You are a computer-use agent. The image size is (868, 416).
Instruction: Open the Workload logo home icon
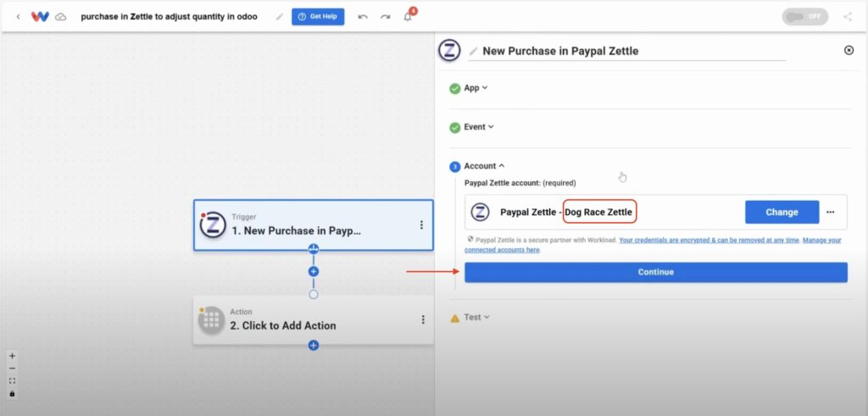pos(40,17)
